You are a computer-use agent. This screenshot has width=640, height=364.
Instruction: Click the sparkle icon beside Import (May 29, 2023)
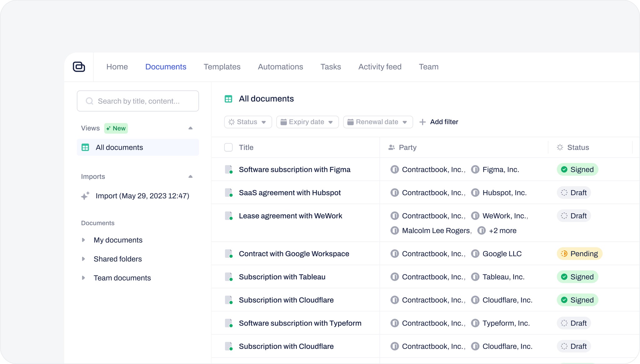tap(85, 196)
